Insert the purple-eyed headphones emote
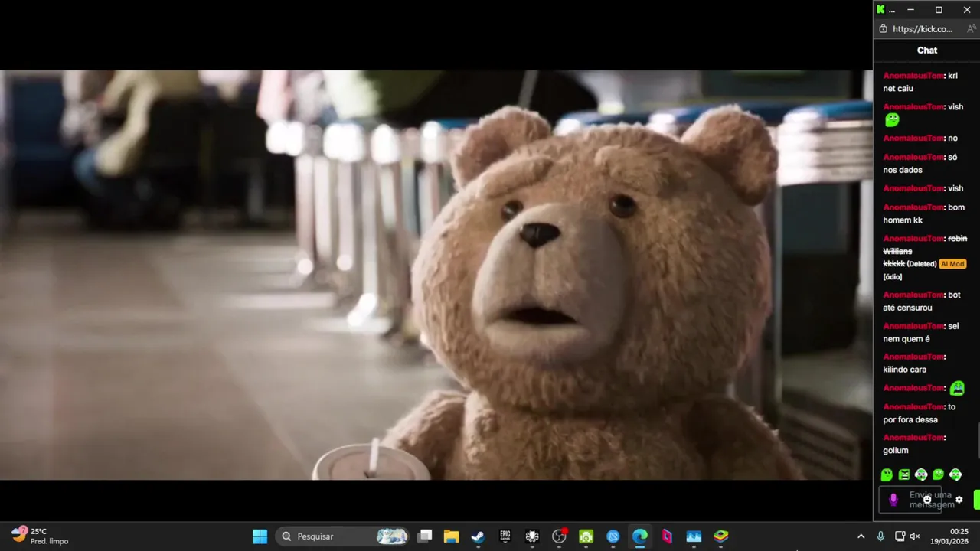 tap(921, 474)
